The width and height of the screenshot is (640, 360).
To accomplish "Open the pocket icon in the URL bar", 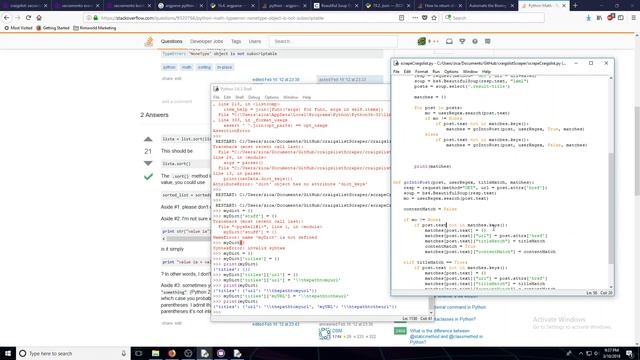I will [x=424, y=18].
